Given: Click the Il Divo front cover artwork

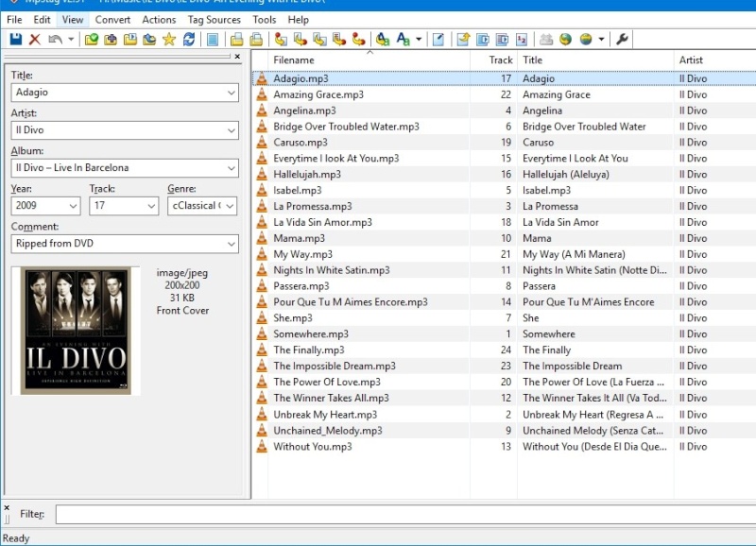Looking at the screenshot, I should (x=76, y=331).
